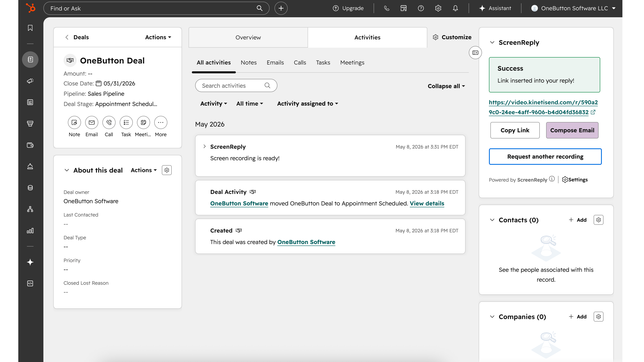Image resolution: width=644 pixels, height=362 pixels.
Task: Click the Copy Link button
Action: (x=515, y=130)
